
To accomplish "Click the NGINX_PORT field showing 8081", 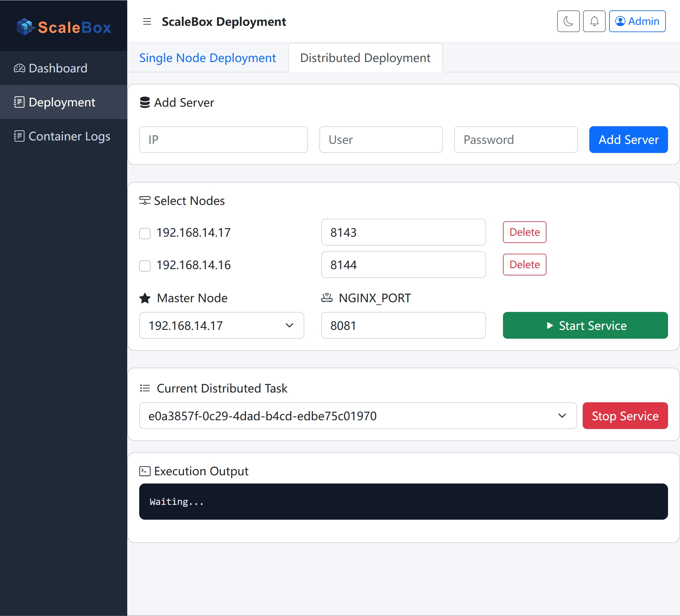I will [403, 325].
